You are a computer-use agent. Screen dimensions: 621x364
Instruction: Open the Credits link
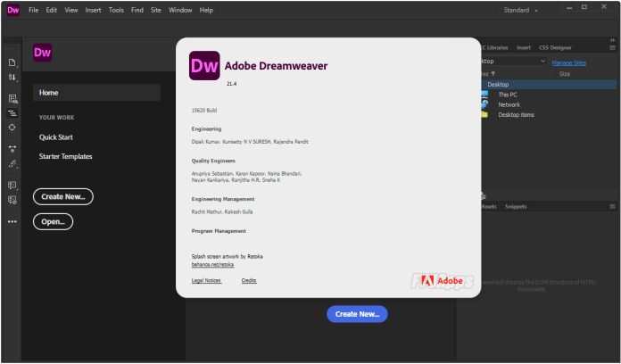(249, 280)
